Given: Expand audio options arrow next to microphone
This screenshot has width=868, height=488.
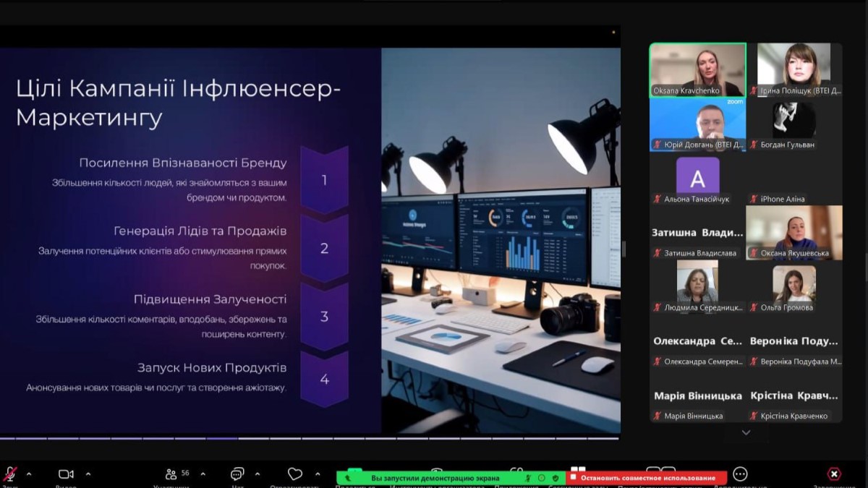Looking at the screenshot, I should pyautogui.click(x=29, y=474).
